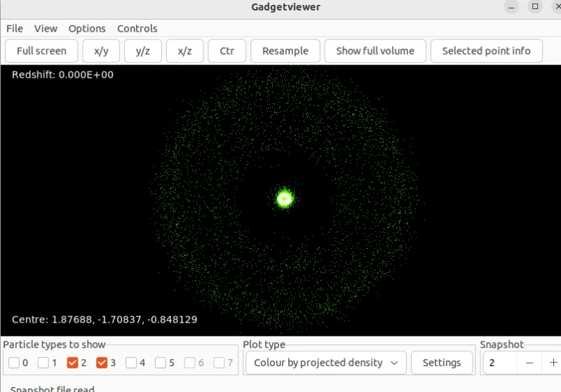561x392 pixels.
Task: Switch to y/z projection view
Action: click(x=143, y=50)
